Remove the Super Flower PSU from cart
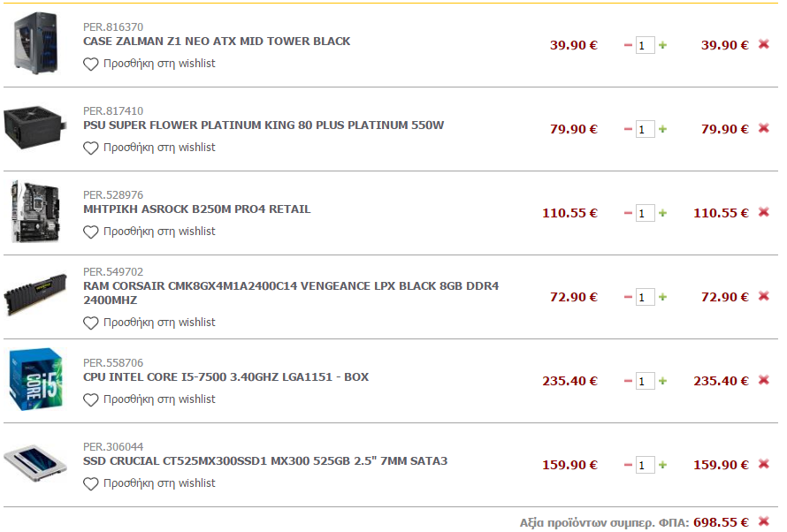This screenshot has width=787, height=532. (x=763, y=128)
